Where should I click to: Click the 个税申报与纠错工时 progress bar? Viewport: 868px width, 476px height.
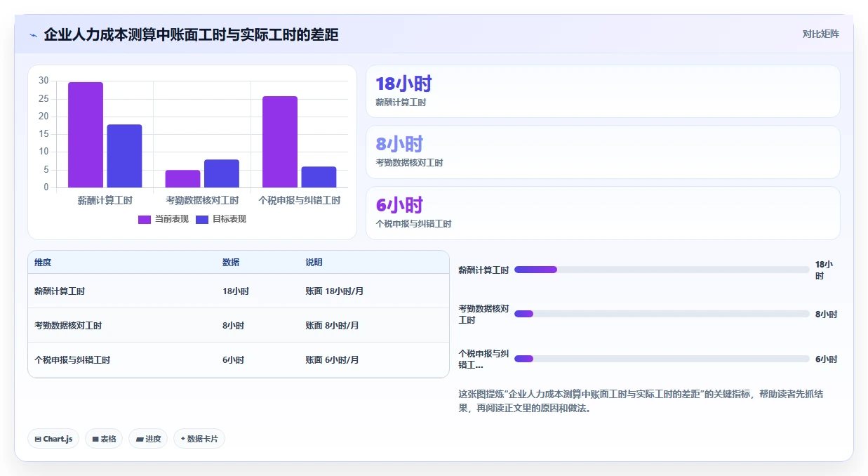(662, 359)
